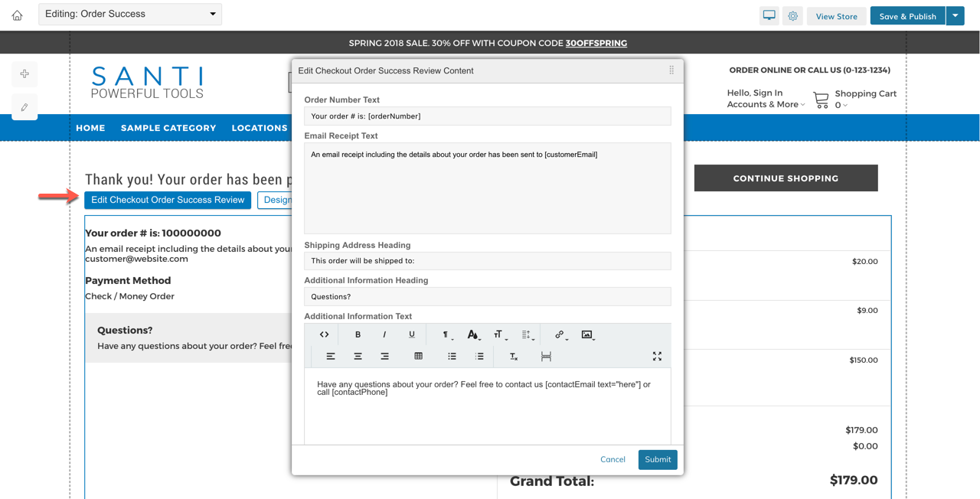Open the text color dropdown
The width and height of the screenshot is (980, 499).
[474, 334]
